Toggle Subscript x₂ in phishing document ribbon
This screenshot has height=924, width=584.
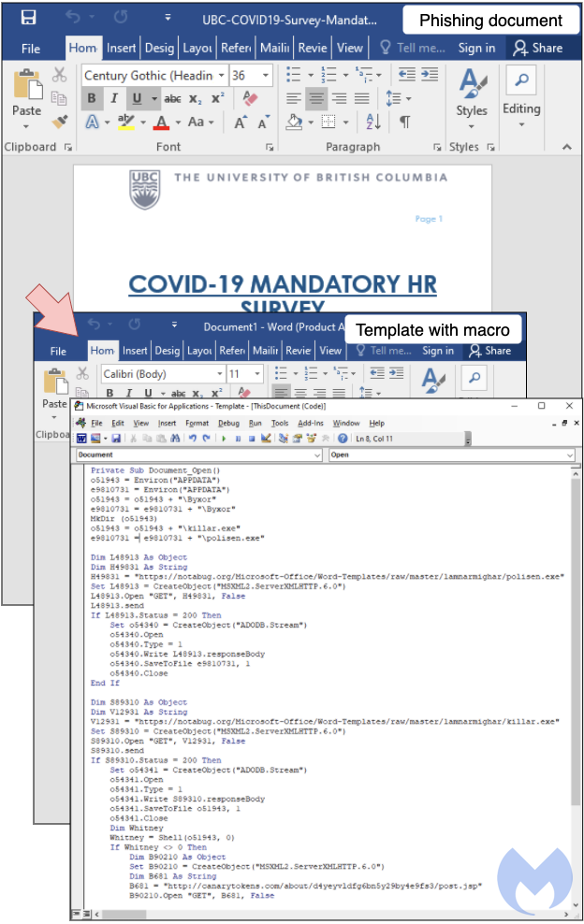click(196, 99)
